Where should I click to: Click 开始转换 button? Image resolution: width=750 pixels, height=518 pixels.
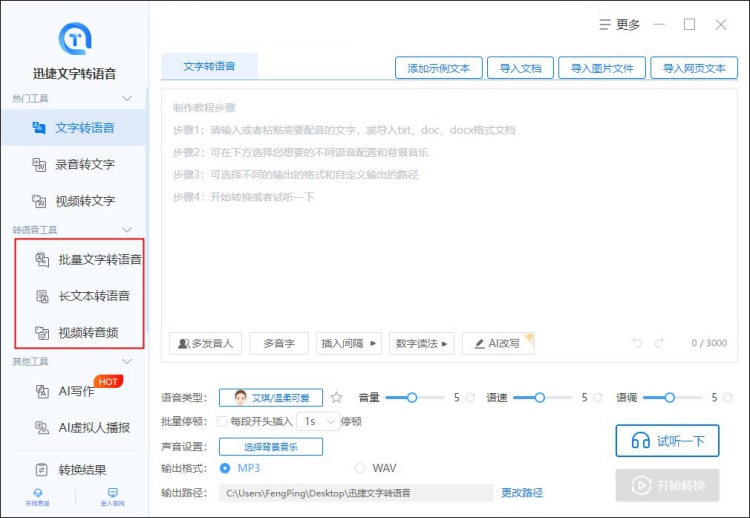(x=667, y=485)
